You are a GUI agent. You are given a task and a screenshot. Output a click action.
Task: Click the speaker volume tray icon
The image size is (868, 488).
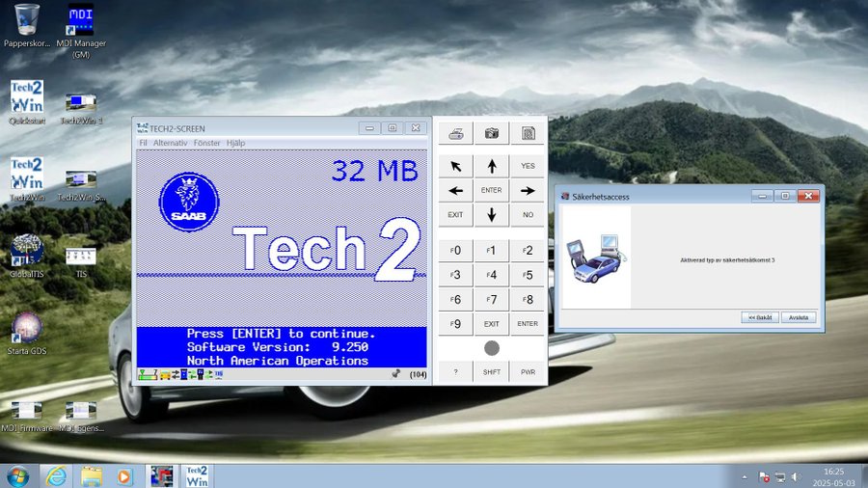pyautogui.click(x=796, y=477)
